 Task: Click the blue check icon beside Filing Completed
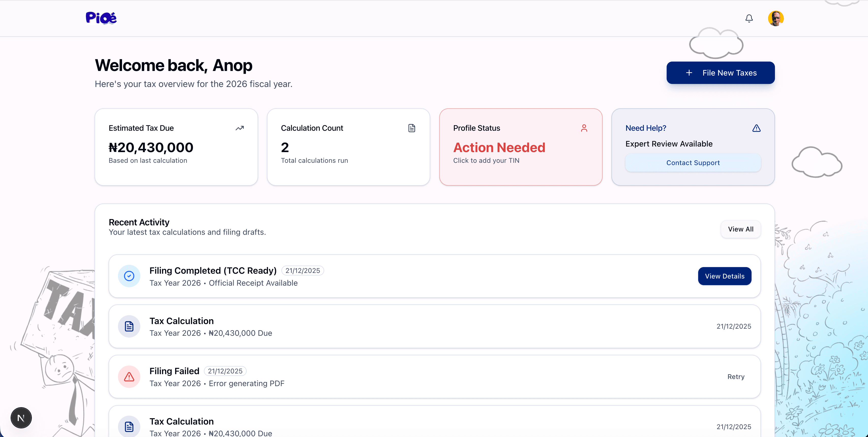(x=129, y=276)
